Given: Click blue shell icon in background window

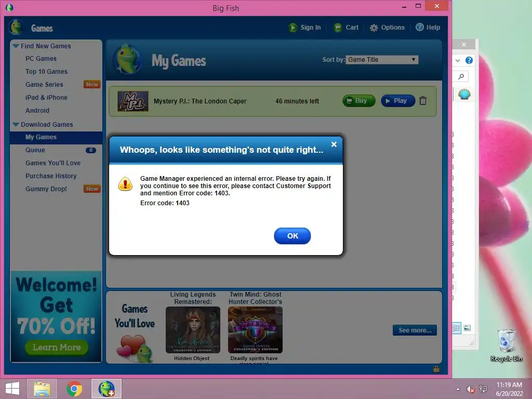Looking at the screenshot, I should point(464,94).
